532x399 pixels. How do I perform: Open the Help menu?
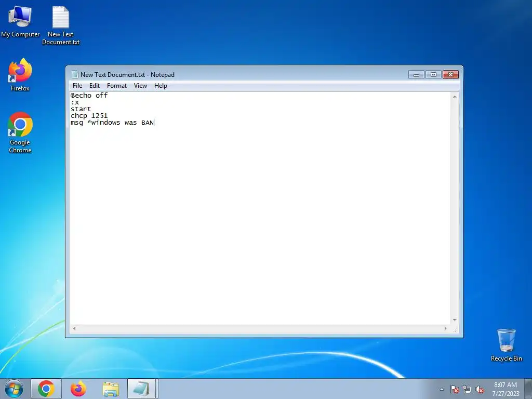[x=161, y=86]
